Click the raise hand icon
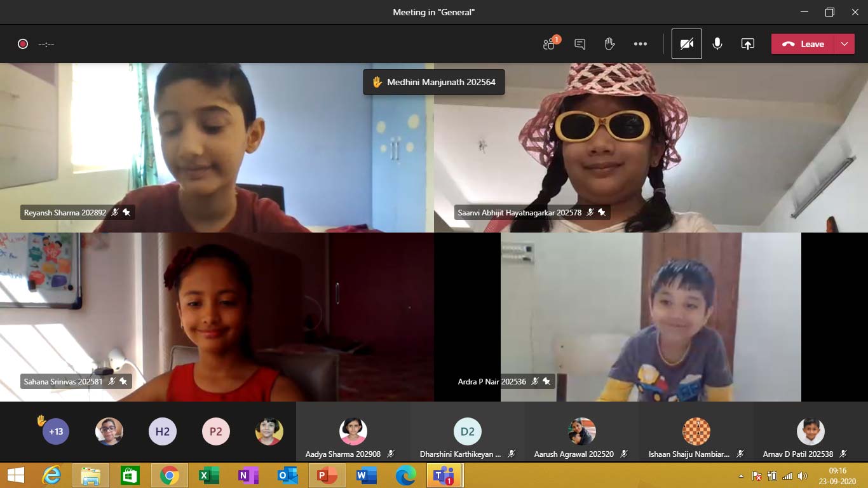The image size is (868, 488). point(609,44)
